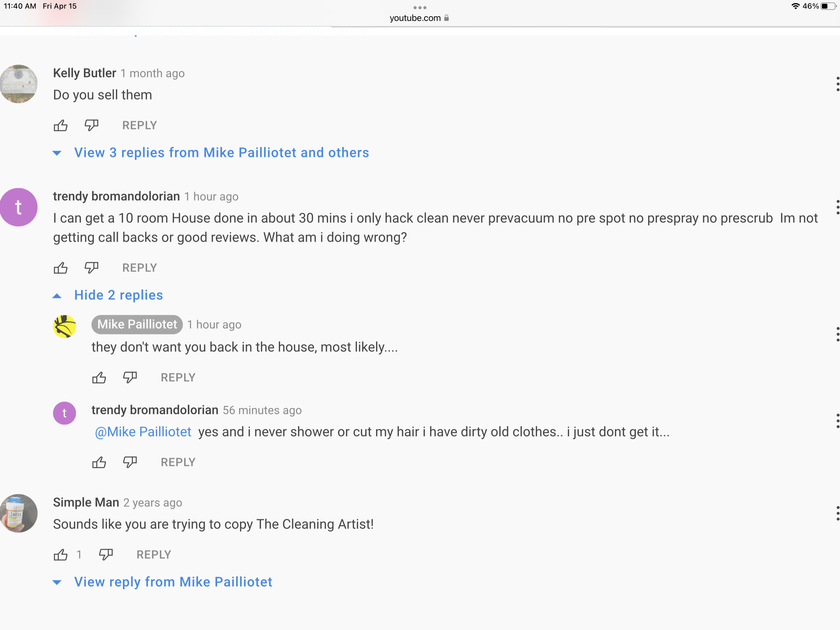This screenshot has height=630, width=840.
Task: Like Simple Man's comment
Action: click(60, 555)
